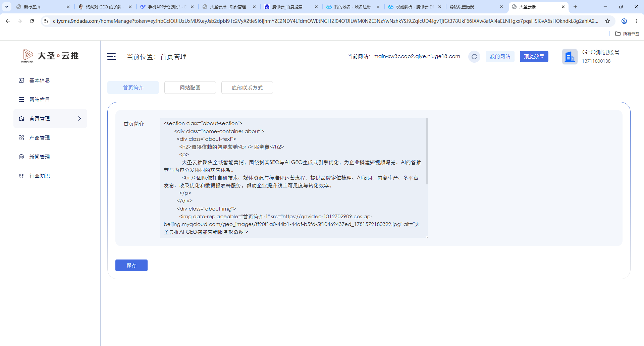Click the 首页简介 field label
Screen dimensions: 644x346
click(x=134, y=124)
